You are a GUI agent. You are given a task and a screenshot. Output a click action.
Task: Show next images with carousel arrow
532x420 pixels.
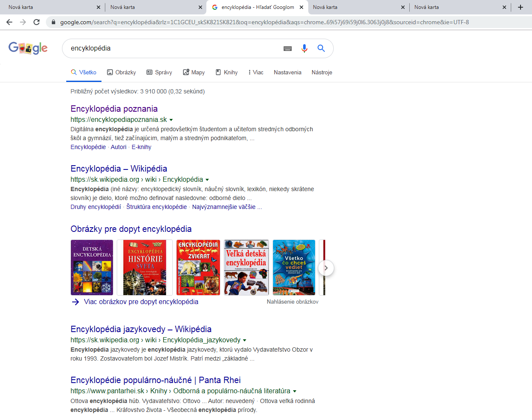(326, 268)
